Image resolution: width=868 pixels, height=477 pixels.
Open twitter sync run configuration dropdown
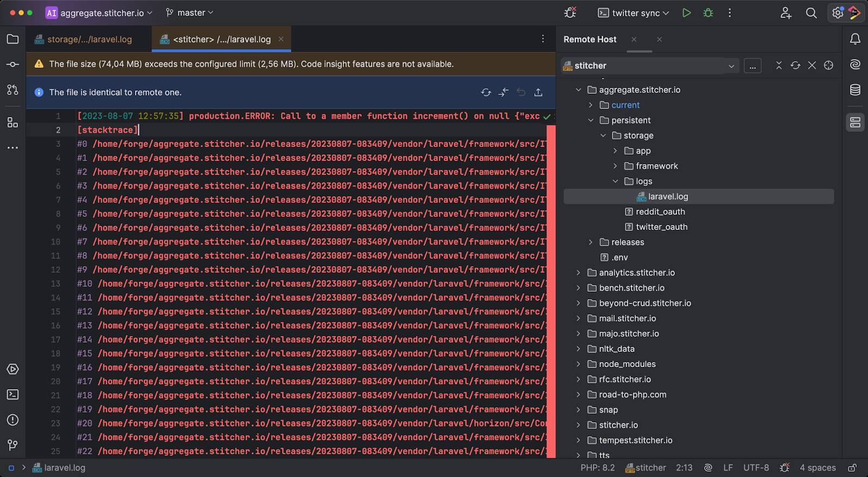click(634, 13)
